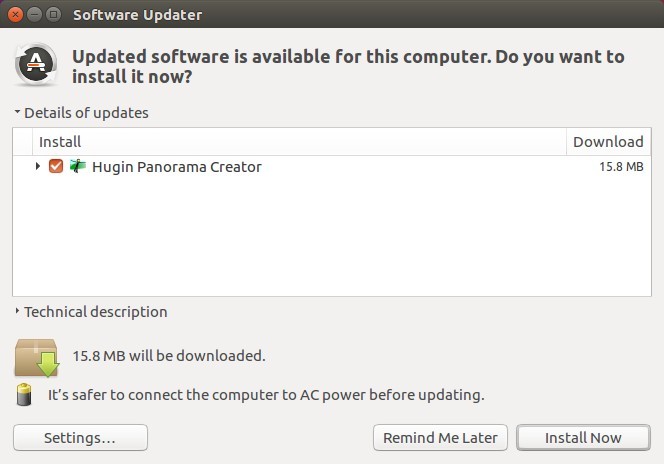Select the Hugin Panorama Creator row label
The height and width of the screenshot is (464, 664).
click(177, 167)
